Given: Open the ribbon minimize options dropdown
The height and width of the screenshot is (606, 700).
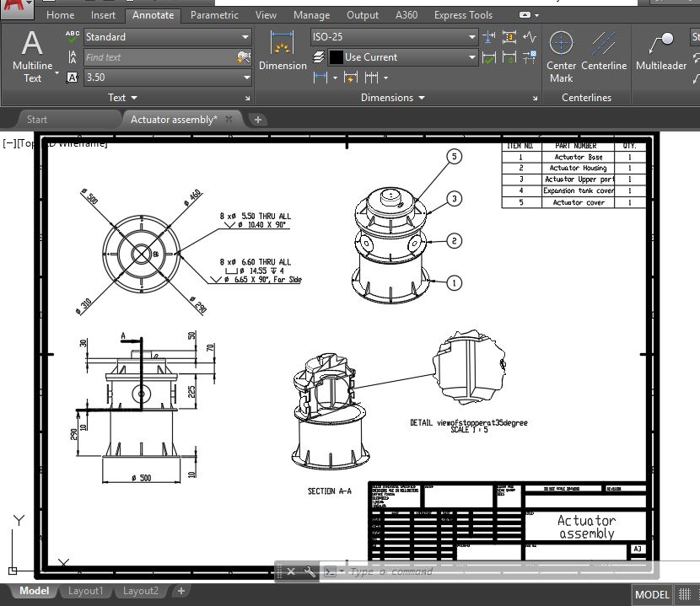Looking at the screenshot, I should (x=536, y=15).
